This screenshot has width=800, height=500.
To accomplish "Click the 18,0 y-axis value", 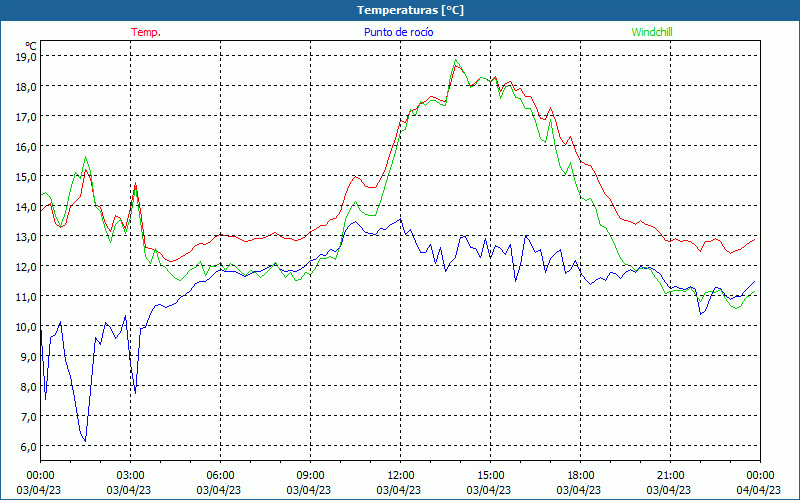I will point(26,86).
